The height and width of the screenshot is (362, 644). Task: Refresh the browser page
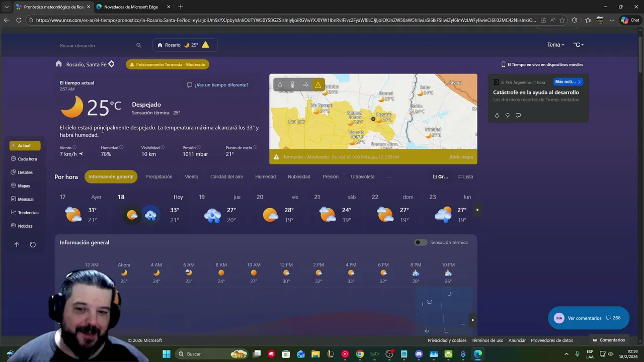pyautogui.click(x=19, y=20)
